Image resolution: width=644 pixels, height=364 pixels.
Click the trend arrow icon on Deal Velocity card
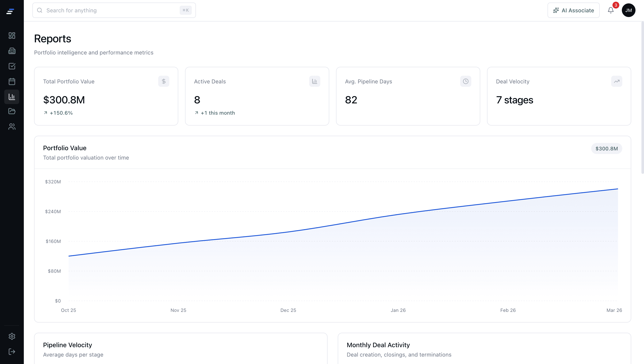pyautogui.click(x=617, y=81)
